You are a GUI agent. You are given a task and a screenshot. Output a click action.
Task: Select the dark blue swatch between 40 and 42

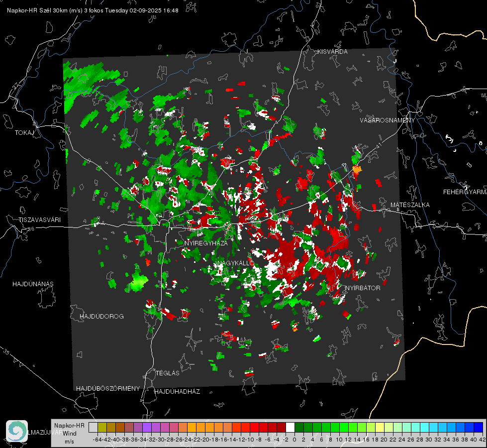479,427
